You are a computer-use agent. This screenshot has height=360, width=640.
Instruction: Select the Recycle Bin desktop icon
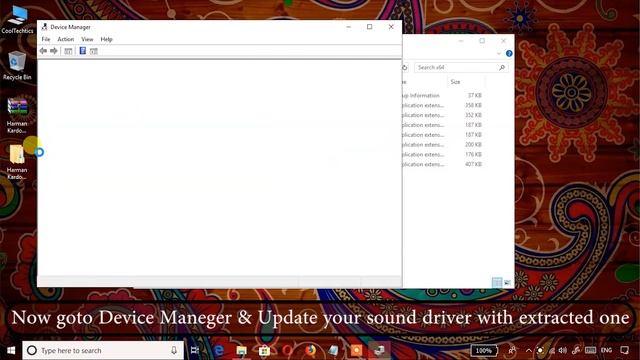click(17, 65)
